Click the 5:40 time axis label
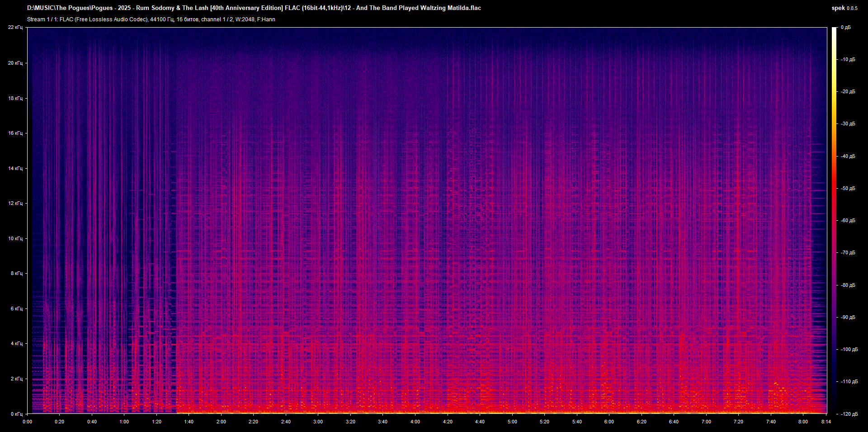 pyautogui.click(x=577, y=422)
